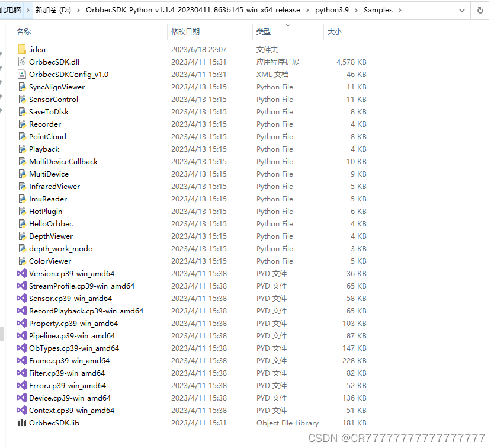Select the Frame.cp39-win_amd64 PYD icon

22,361
